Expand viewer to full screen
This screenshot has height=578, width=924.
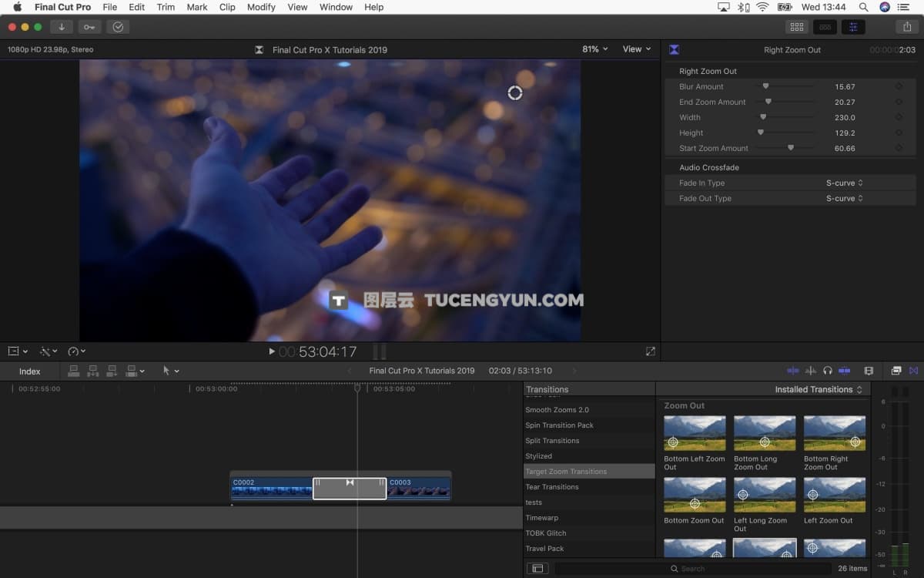[x=651, y=351]
